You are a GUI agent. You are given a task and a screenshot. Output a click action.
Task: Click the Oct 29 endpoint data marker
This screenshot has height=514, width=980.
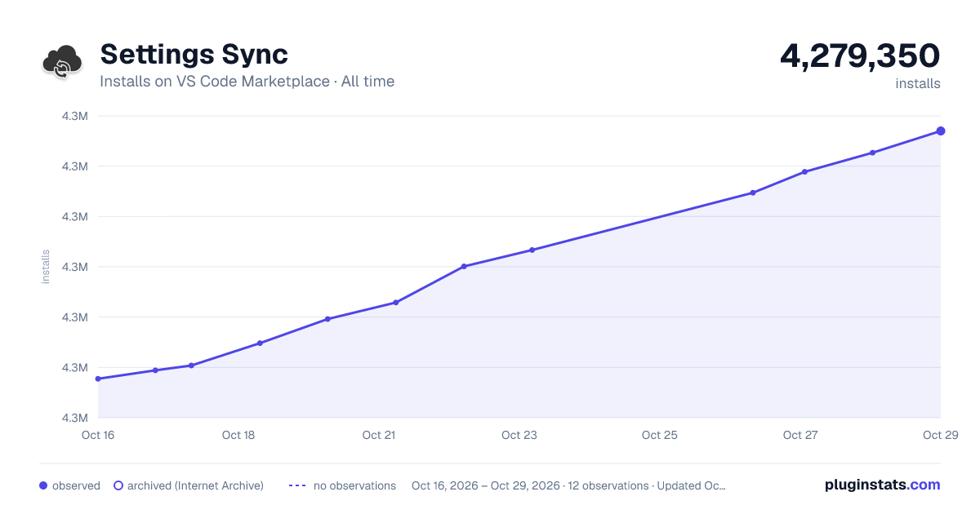(941, 131)
